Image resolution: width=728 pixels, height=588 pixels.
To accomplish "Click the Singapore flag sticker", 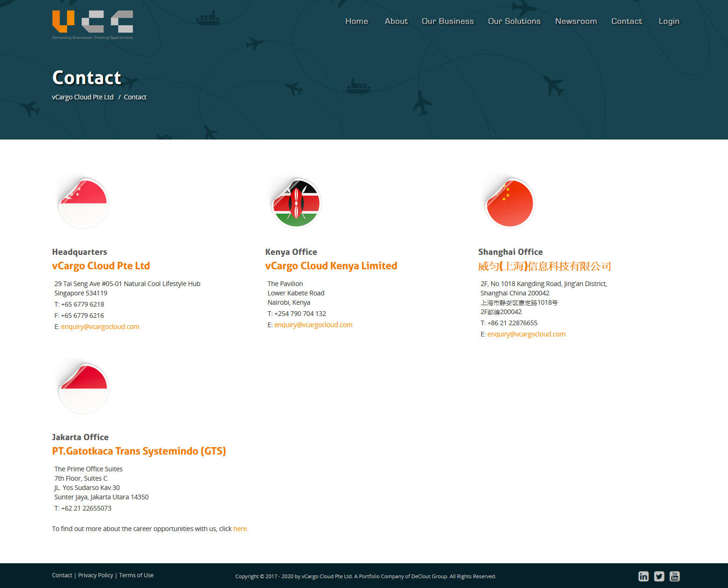I will (84, 203).
